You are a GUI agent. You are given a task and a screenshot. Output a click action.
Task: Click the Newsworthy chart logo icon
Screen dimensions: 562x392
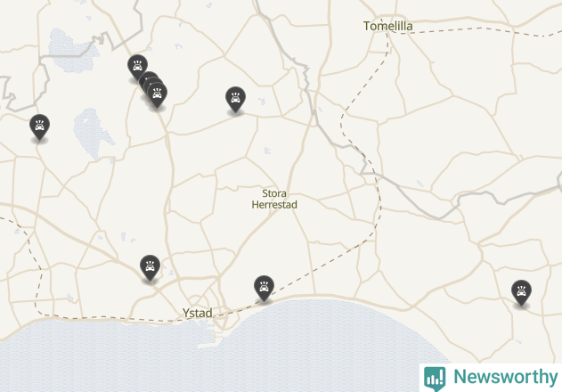(435, 379)
